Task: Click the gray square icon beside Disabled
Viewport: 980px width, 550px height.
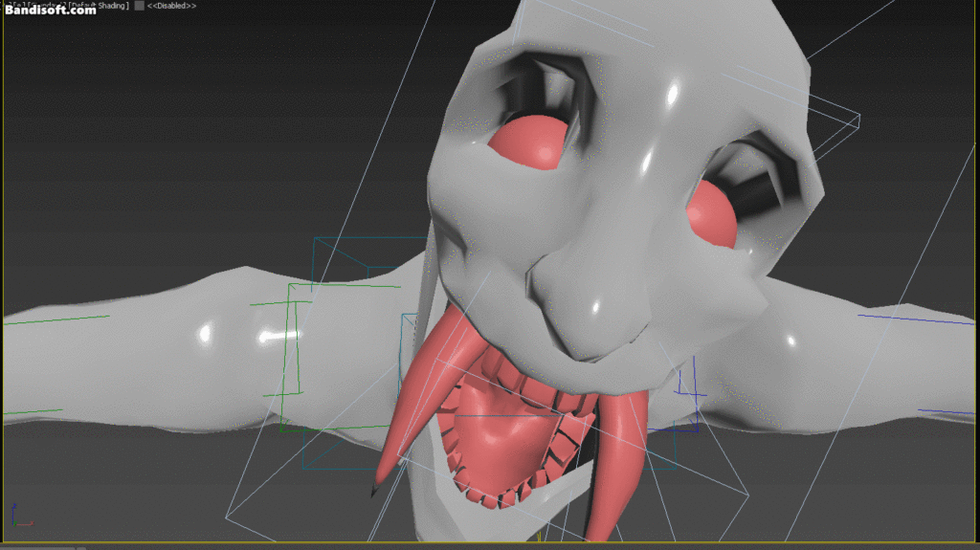Action: [140, 6]
